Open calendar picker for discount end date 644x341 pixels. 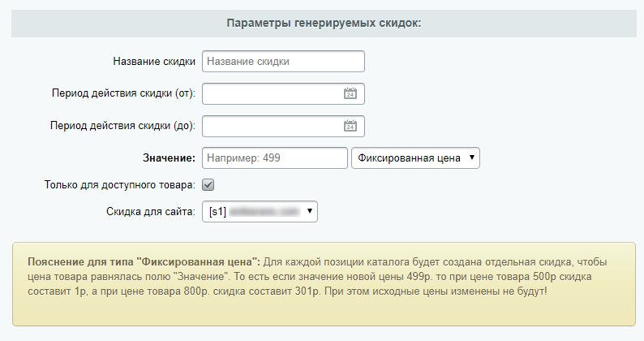point(350,126)
